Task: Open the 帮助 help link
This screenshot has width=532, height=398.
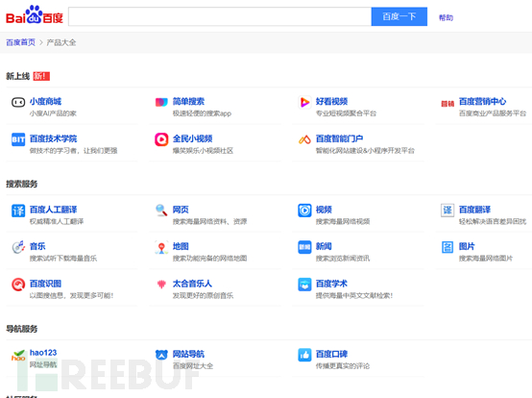Action: click(x=446, y=17)
